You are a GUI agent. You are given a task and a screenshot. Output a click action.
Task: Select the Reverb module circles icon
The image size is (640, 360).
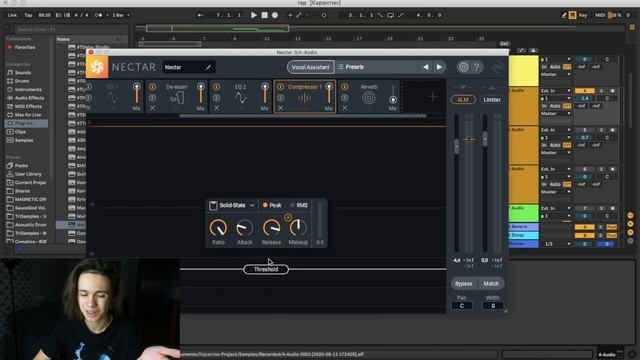point(369,98)
